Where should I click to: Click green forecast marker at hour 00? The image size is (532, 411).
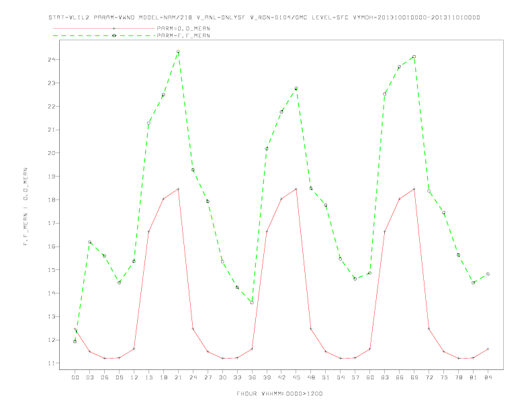pos(75,341)
